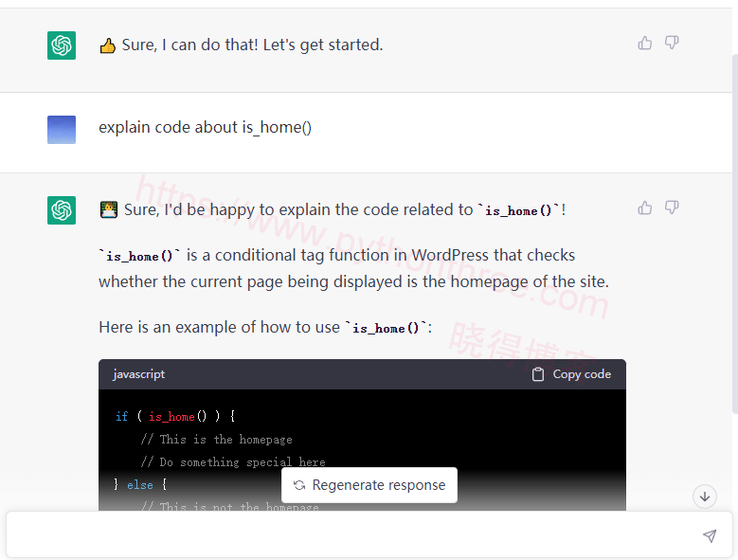
Task: Click the thumbs-up emoji in first reply
Action: point(108,45)
